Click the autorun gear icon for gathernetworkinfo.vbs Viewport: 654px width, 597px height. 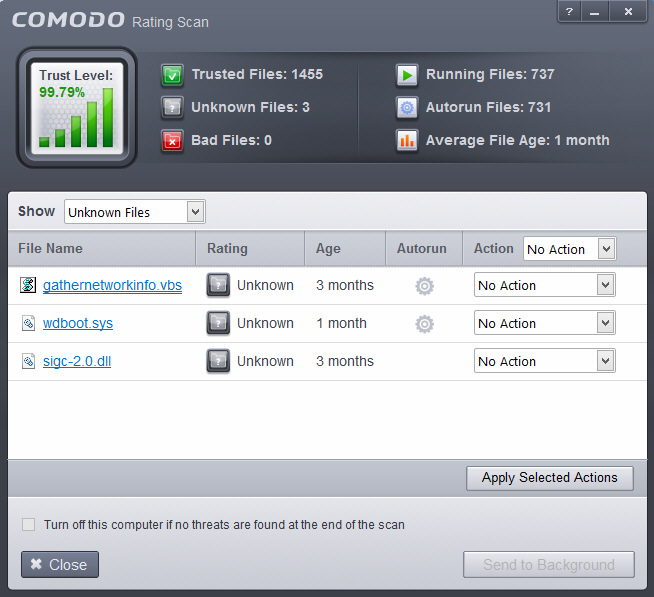(425, 286)
